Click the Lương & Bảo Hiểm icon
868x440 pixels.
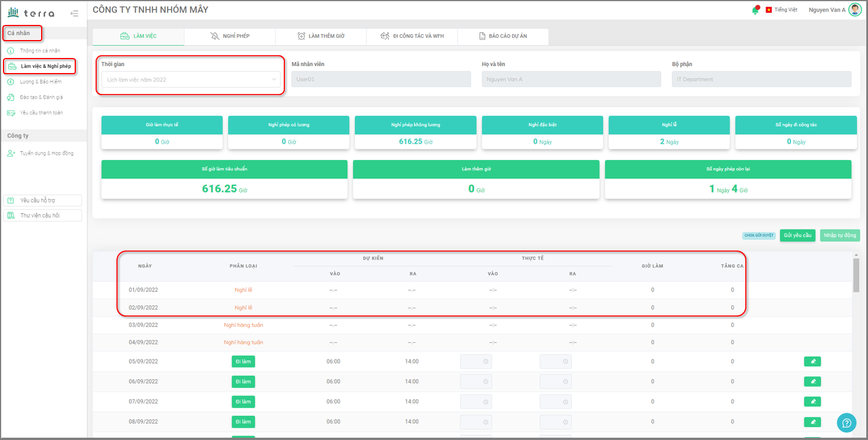tap(11, 82)
